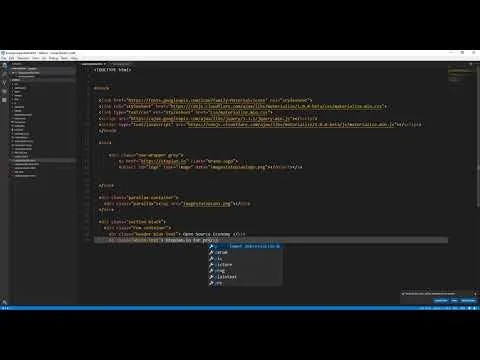The width and height of the screenshot is (480, 360).
Task: Open the Manage gear icon
Action: point(4,302)
